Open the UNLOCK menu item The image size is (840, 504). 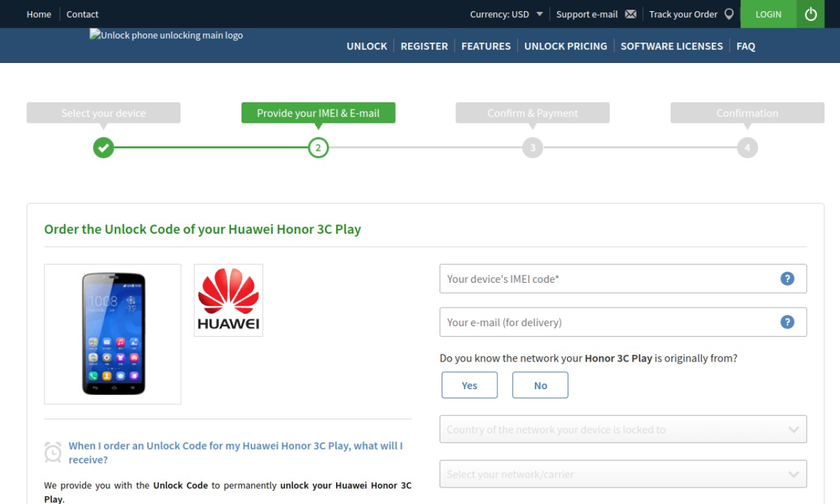coord(367,46)
